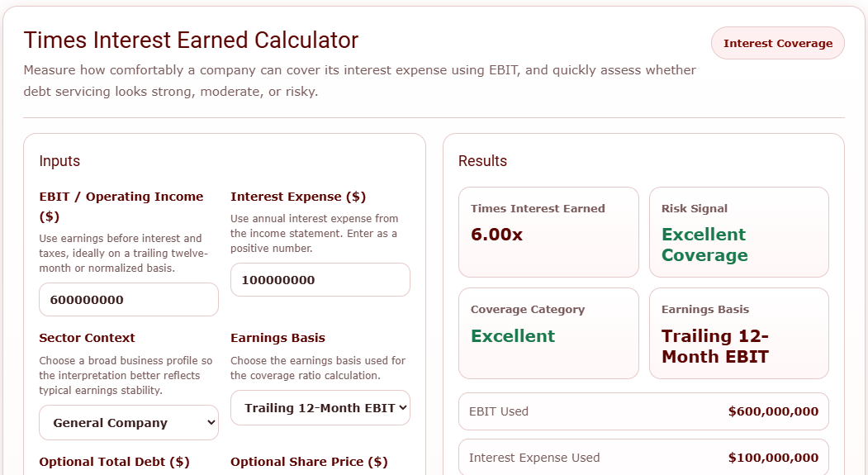868x475 pixels.
Task: Click the Inputs panel heading
Action: coord(59,161)
